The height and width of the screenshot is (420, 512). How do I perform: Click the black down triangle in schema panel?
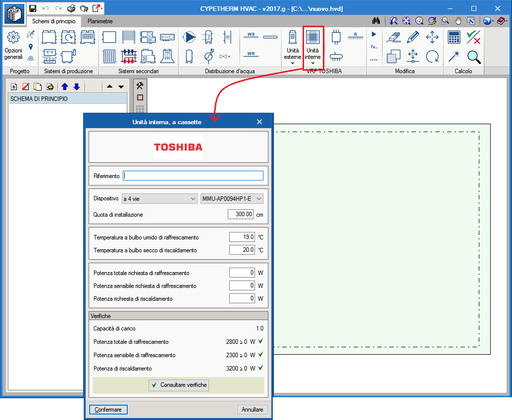pyautogui.click(x=121, y=87)
